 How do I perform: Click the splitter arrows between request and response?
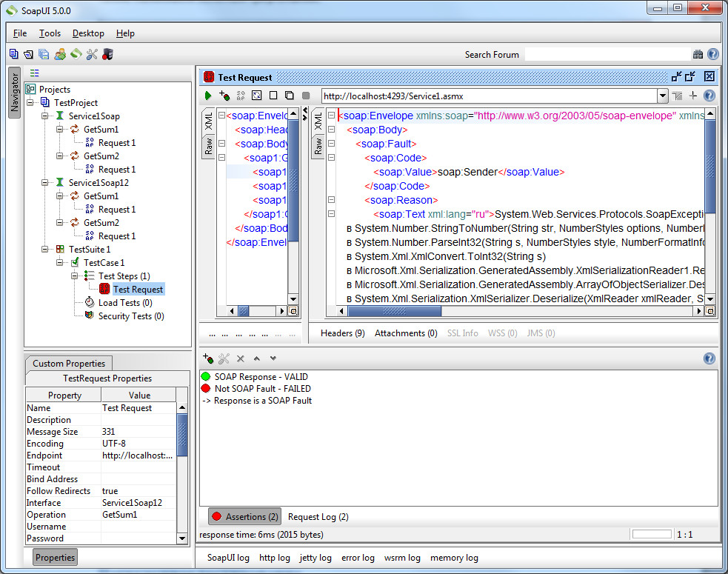pyautogui.click(x=304, y=114)
